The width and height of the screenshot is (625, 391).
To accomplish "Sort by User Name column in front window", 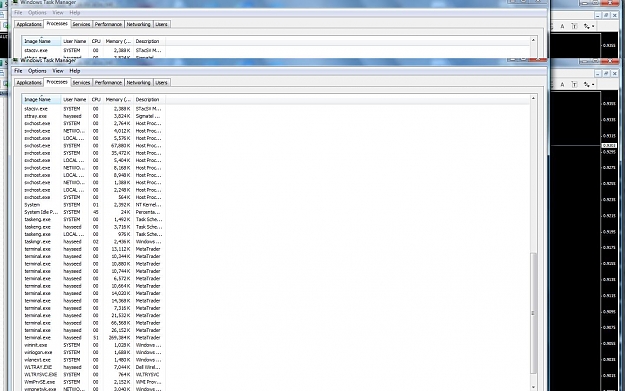I will coord(75,100).
